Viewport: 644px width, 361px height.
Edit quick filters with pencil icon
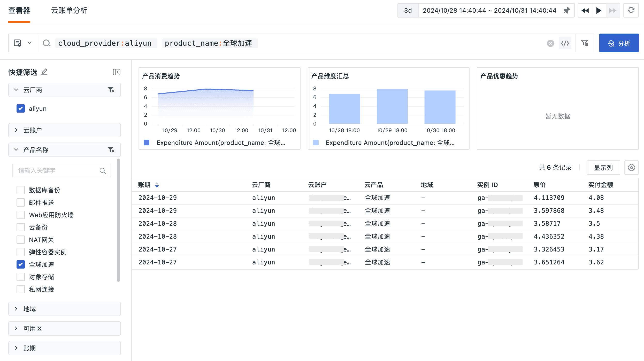pyautogui.click(x=44, y=72)
